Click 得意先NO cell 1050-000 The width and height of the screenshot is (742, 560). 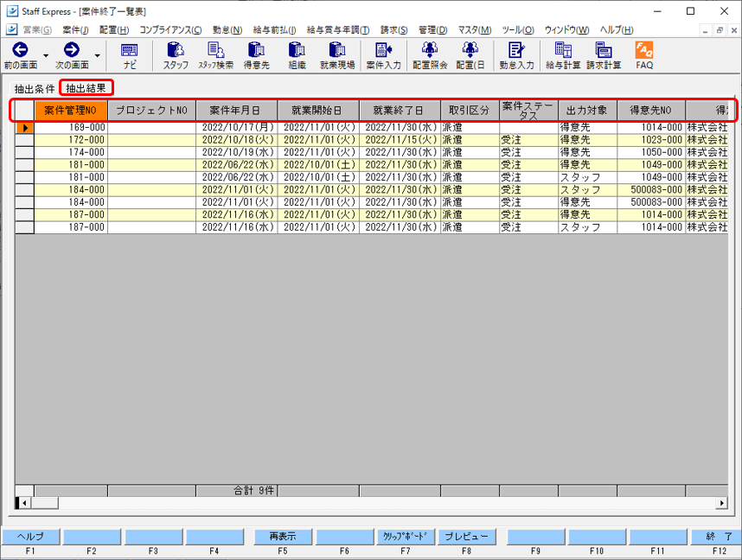651,152
